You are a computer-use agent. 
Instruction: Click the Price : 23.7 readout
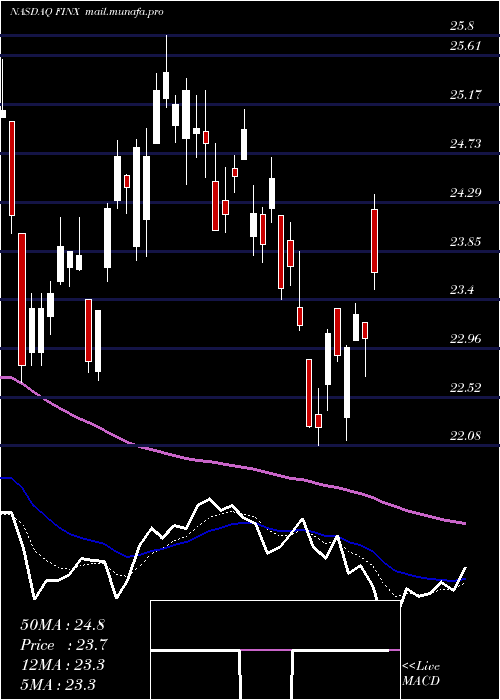pos(64,645)
